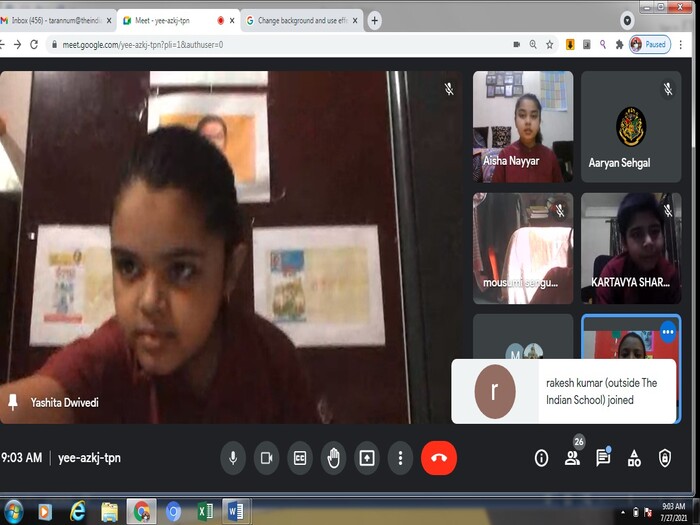The width and height of the screenshot is (700, 525).
Task: Select Aaryan Sehgal's participant tile
Action: pyautogui.click(x=631, y=127)
